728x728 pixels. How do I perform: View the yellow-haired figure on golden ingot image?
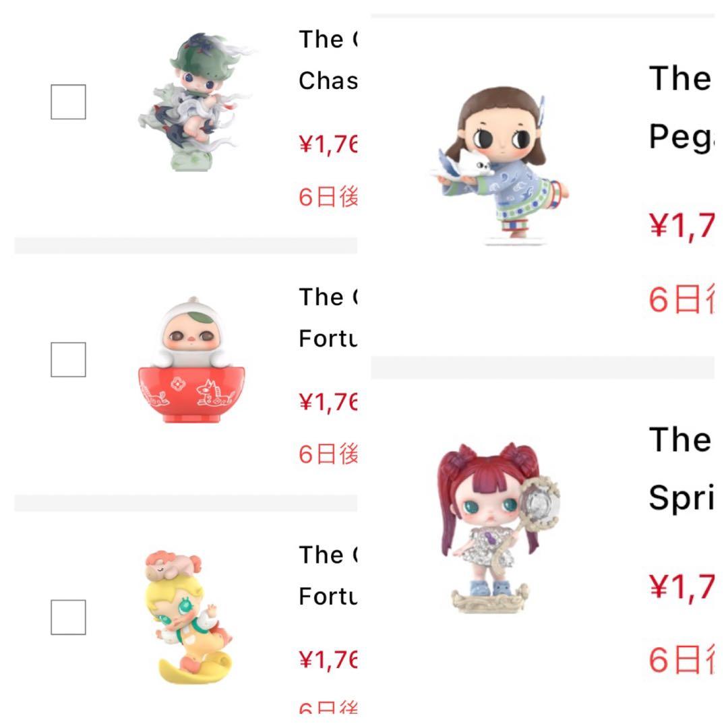click(x=186, y=616)
